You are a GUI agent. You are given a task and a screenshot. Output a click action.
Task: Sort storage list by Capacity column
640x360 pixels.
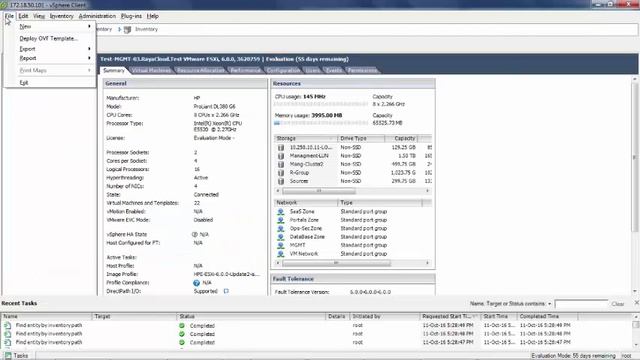pyautogui.click(x=401, y=138)
